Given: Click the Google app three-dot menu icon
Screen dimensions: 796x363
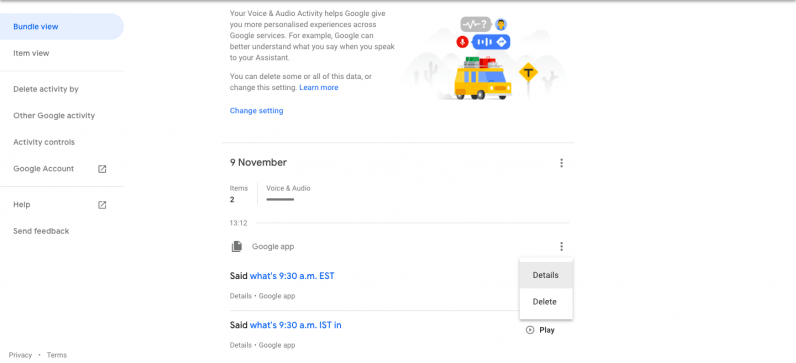Looking at the screenshot, I should [x=561, y=247].
